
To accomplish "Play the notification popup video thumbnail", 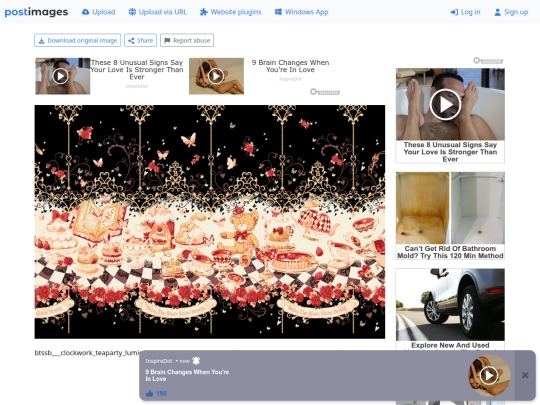I will pos(489,375).
